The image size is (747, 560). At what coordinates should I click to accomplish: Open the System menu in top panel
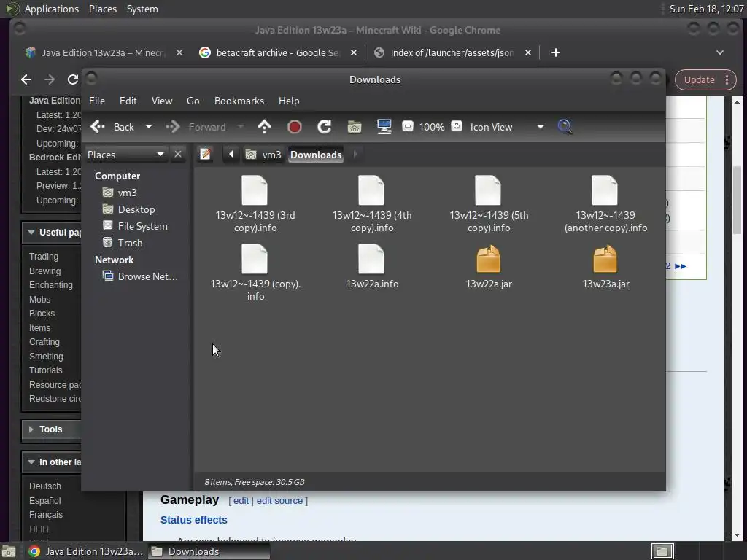tap(142, 9)
